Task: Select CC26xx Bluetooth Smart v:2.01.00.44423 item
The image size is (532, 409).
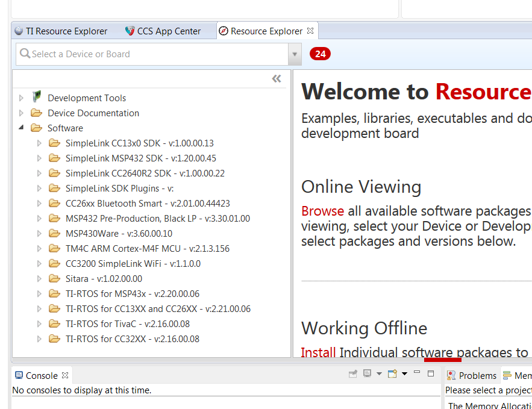Action: (148, 204)
